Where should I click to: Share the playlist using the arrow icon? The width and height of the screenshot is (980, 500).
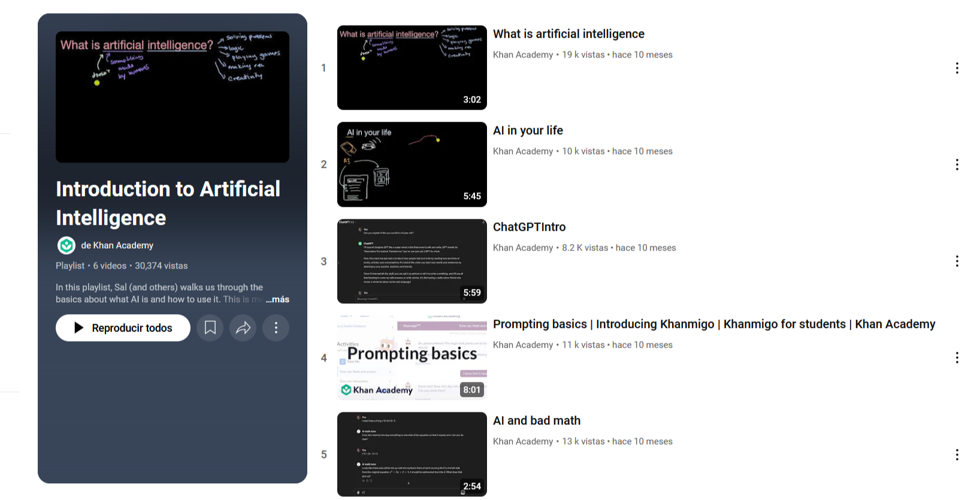click(243, 328)
